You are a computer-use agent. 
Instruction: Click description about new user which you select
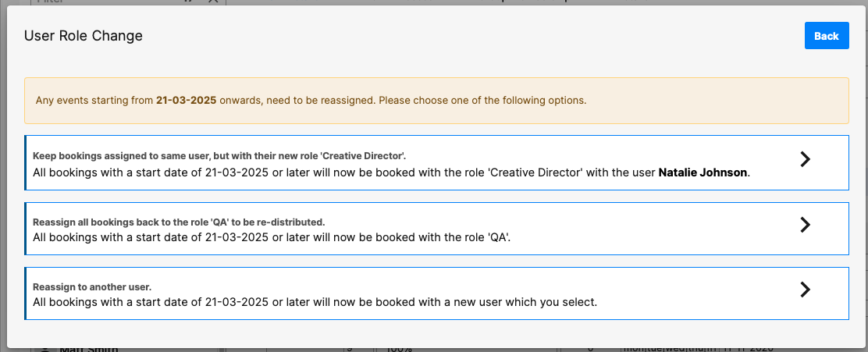319,301
